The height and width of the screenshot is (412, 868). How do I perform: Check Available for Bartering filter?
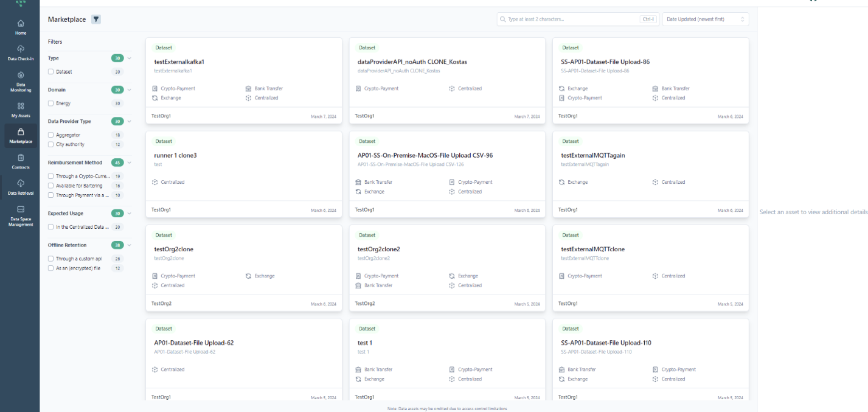(x=51, y=186)
